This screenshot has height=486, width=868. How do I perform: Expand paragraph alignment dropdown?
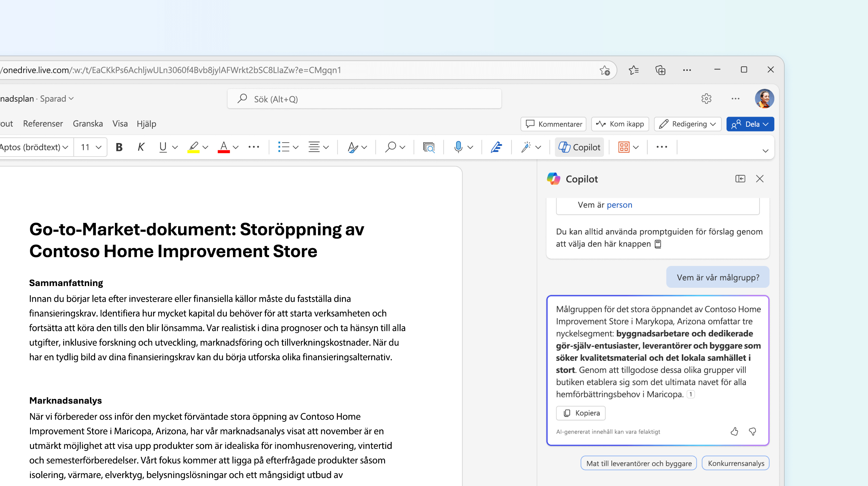tap(326, 147)
